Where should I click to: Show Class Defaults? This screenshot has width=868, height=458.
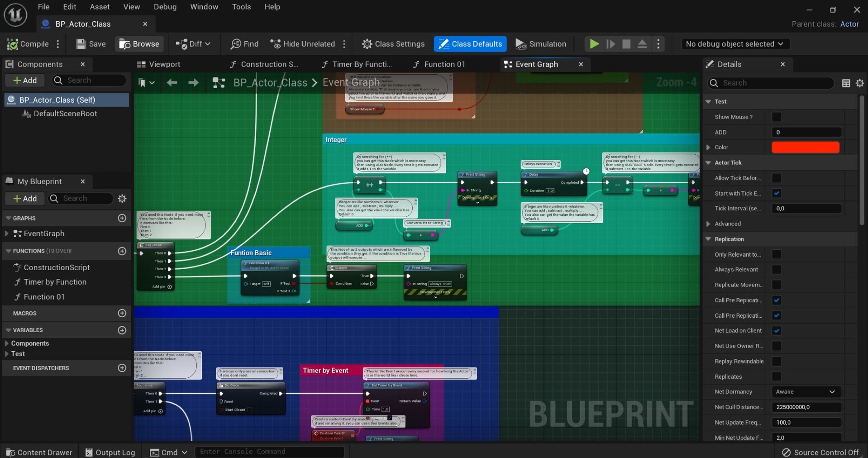pyautogui.click(x=470, y=44)
